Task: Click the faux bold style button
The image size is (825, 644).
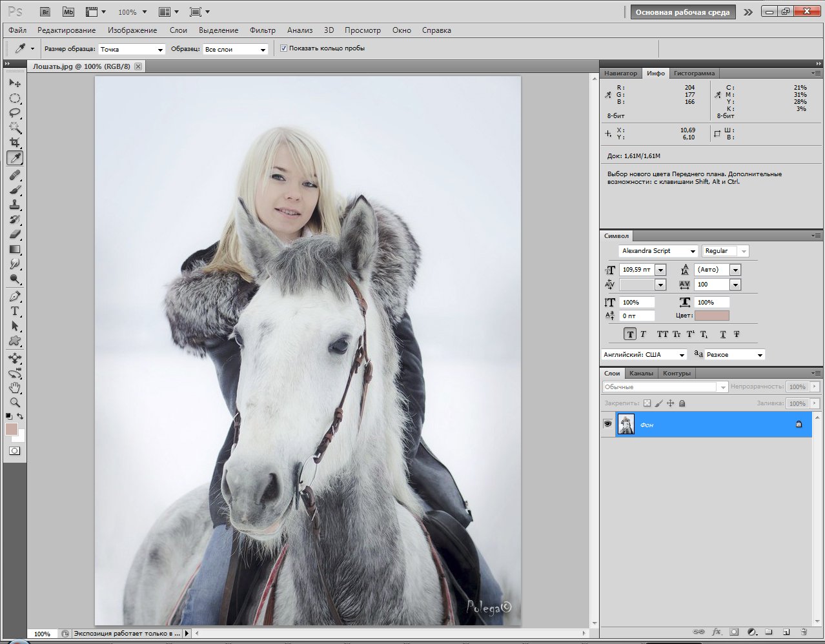Action: (630, 334)
